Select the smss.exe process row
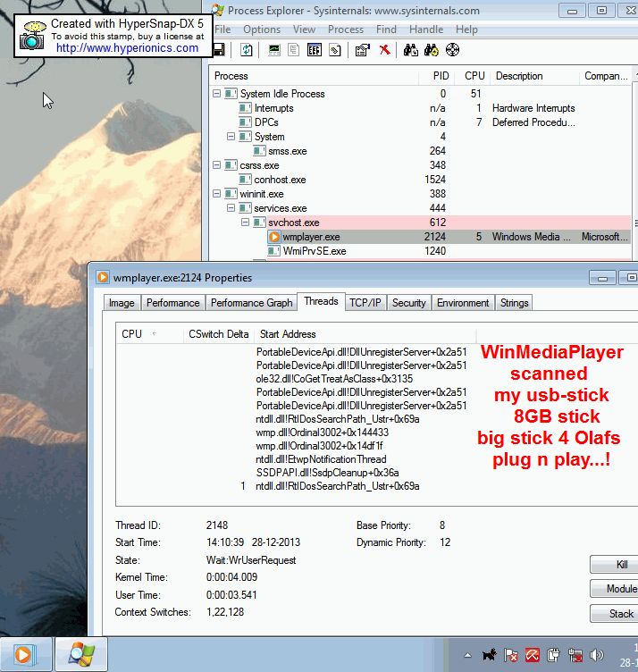 click(x=421, y=151)
